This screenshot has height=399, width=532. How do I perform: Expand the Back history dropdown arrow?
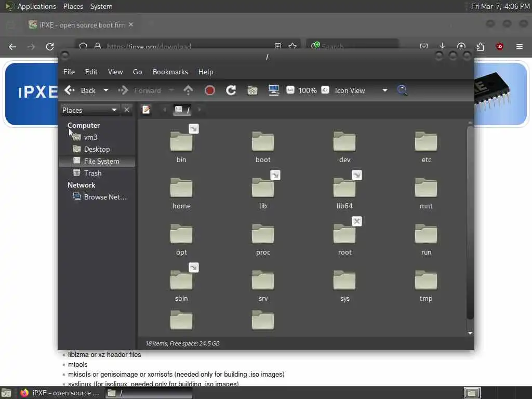click(x=106, y=90)
